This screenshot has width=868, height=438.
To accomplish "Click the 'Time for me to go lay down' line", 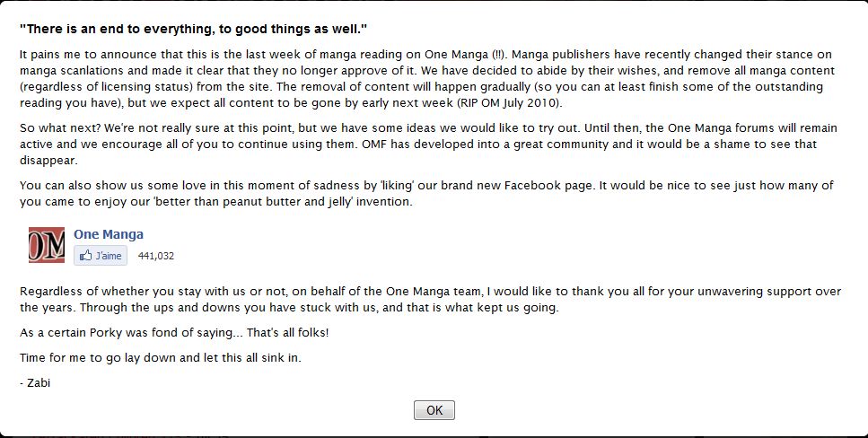I will pos(161,358).
